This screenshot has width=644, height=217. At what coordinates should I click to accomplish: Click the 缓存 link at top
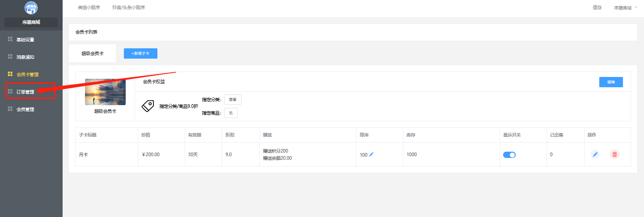click(x=597, y=8)
